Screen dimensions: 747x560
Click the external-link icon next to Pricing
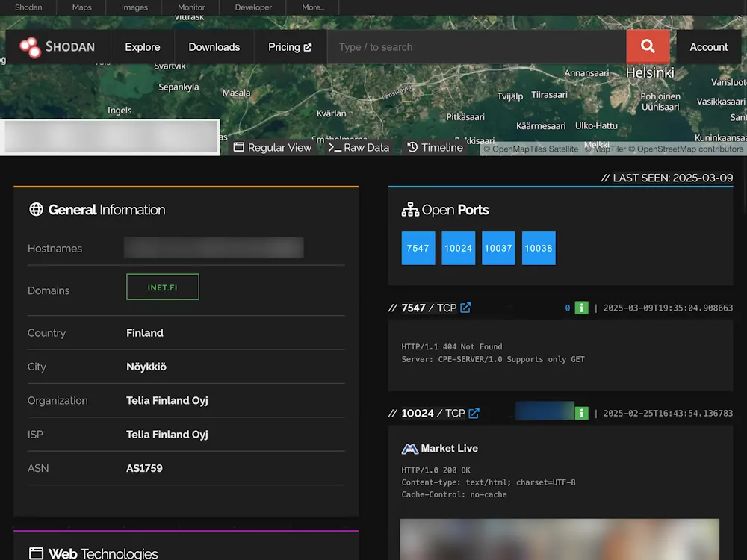pyautogui.click(x=308, y=47)
